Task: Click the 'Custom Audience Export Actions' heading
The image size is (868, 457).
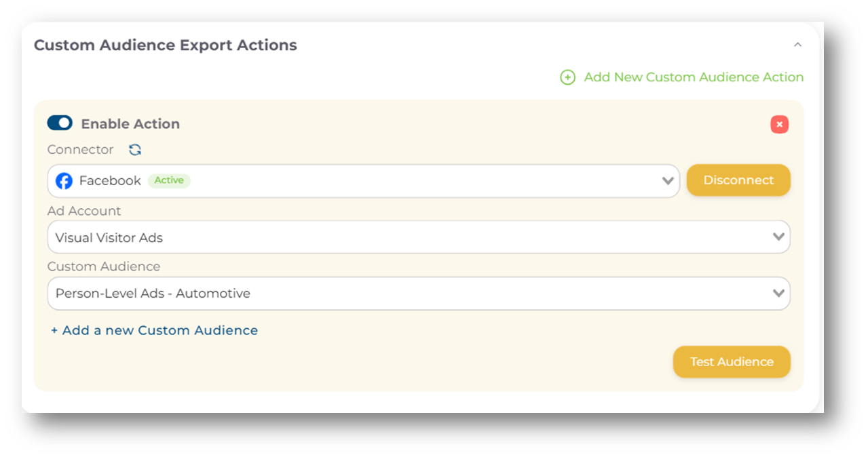Action: (x=166, y=45)
